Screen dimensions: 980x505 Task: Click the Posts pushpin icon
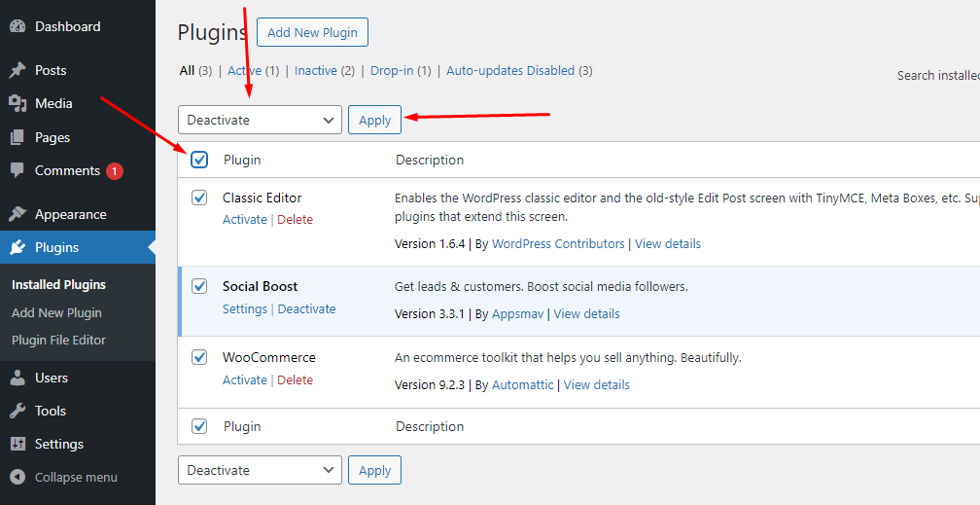(17, 70)
